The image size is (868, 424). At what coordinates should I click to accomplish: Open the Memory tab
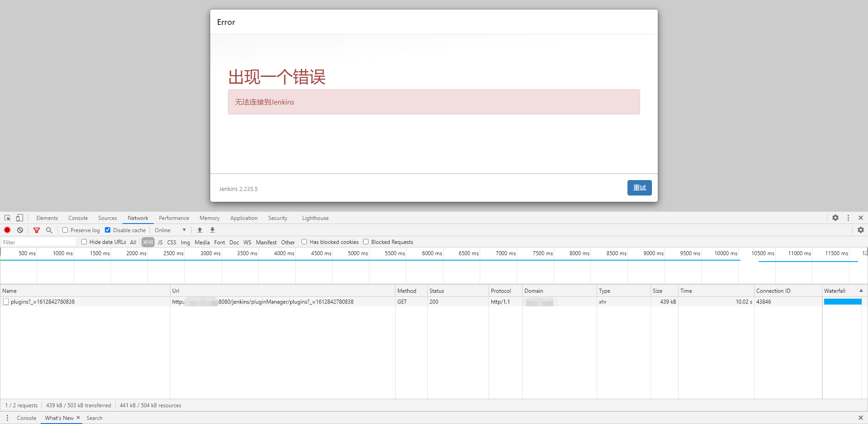[210, 218]
